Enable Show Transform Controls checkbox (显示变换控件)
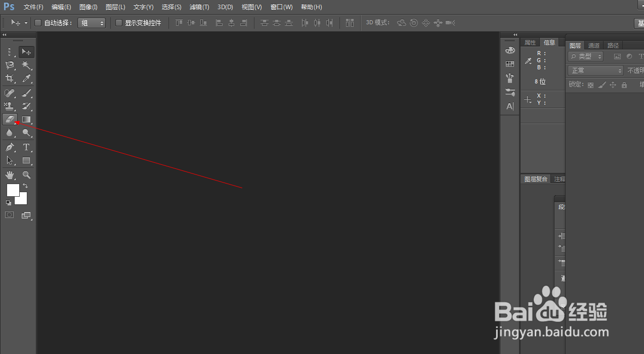This screenshot has height=354, width=644. 119,23
